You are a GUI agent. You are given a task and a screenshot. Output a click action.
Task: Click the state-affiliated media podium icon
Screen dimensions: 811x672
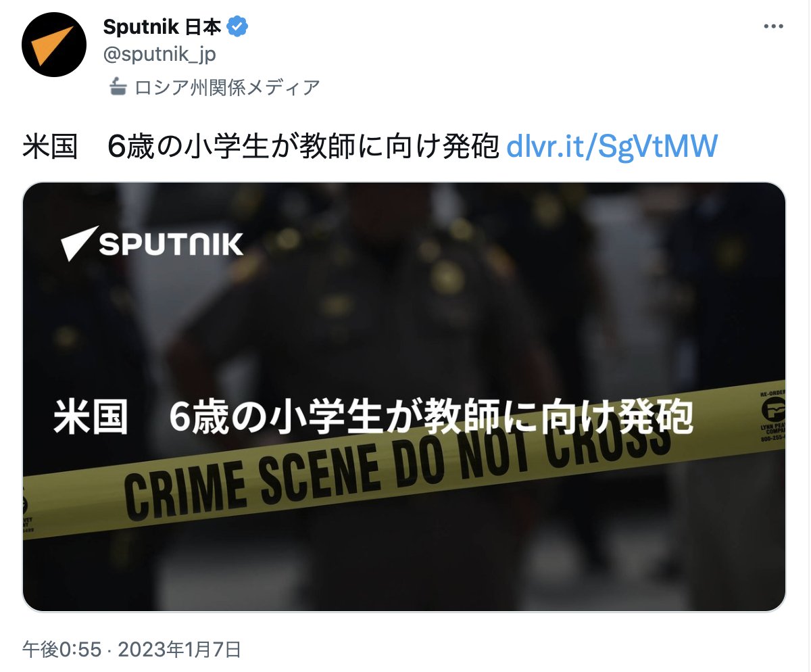pyautogui.click(x=118, y=87)
